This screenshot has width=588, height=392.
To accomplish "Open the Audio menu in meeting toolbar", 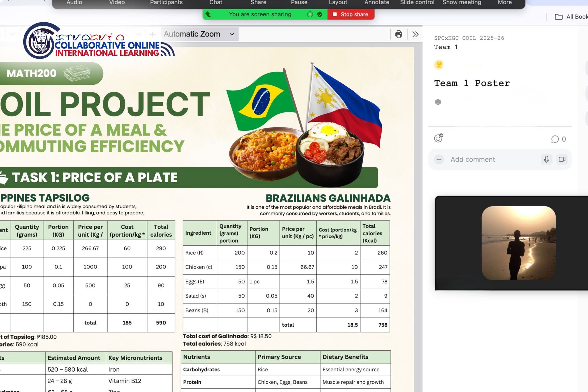I will [x=74, y=3].
